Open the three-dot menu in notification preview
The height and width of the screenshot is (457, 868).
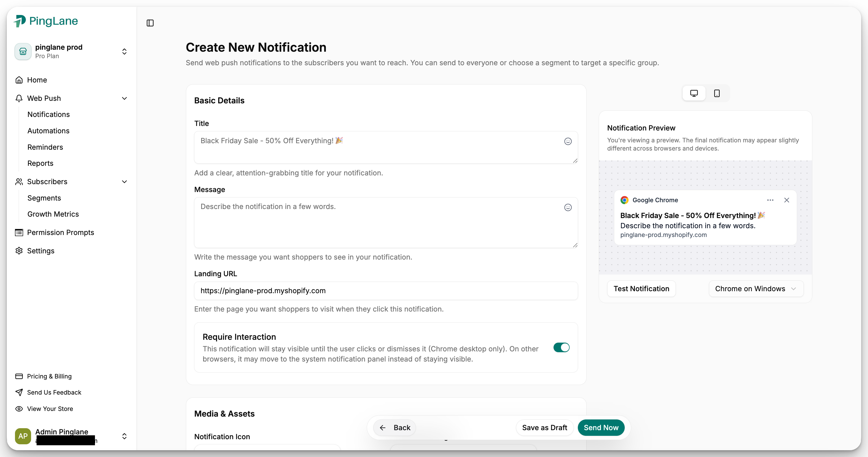pos(770,200)
